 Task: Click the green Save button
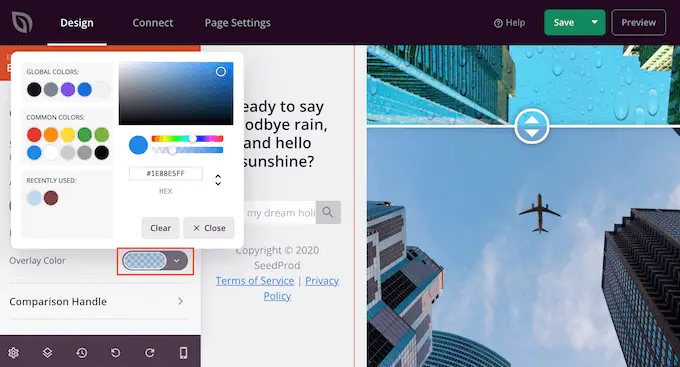click(x=564, y=23)
